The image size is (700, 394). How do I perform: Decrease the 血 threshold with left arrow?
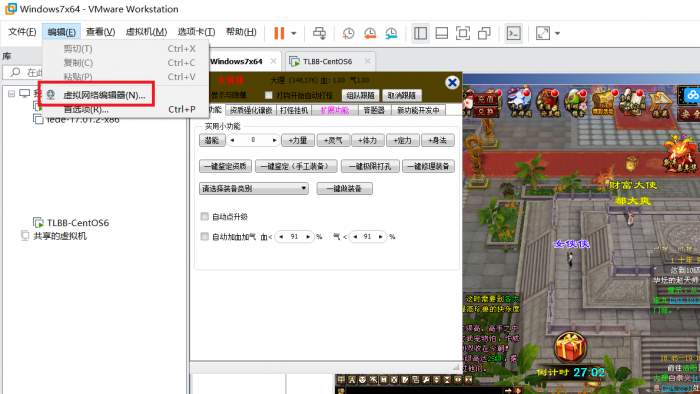(281, 236)
